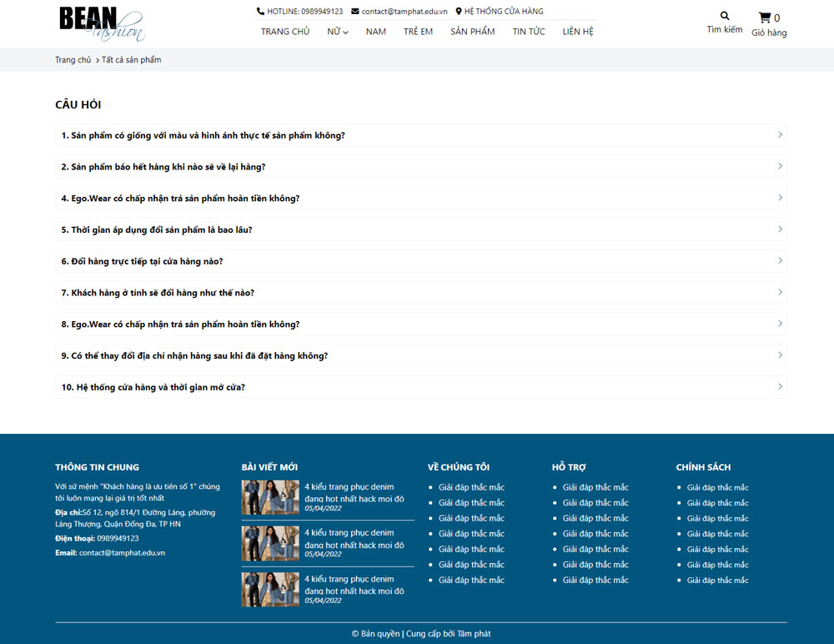Open the HỆ THỐNG CỬA HÀNG link
Image resolution: width=834 pixels, height=644 pixels.
(504, 12)
